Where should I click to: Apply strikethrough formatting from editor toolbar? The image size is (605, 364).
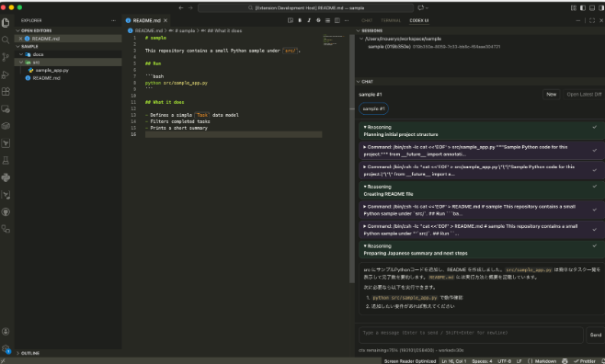point(318,20)
